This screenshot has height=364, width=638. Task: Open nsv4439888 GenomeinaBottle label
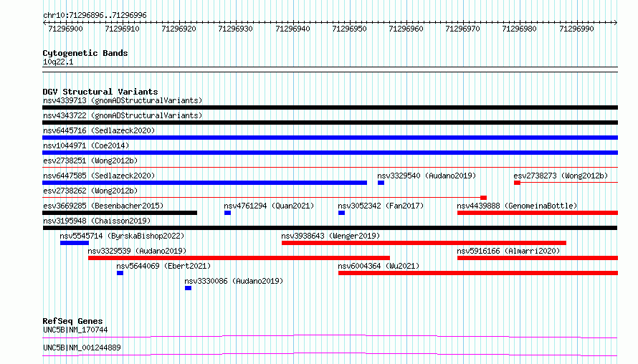click(x=517, y=206)
